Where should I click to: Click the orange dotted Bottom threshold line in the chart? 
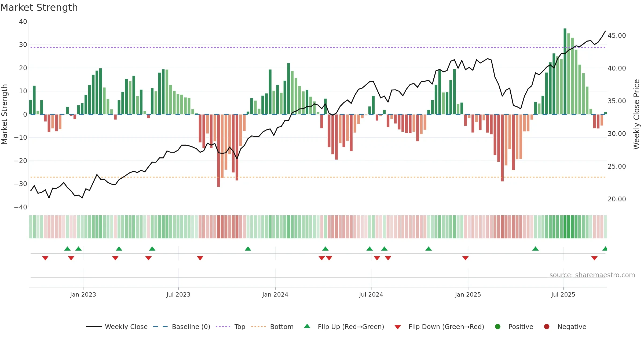pos(318,177)
